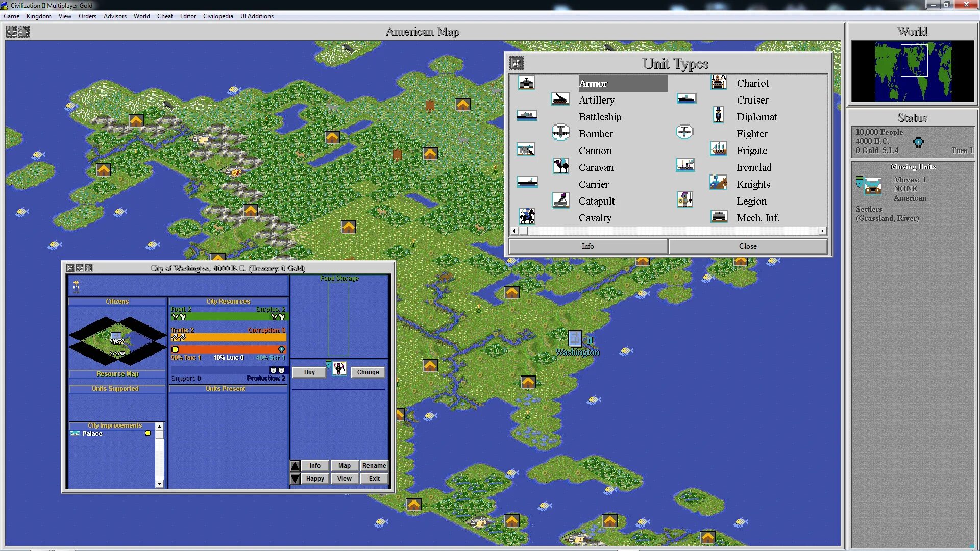Image resolution: width=980 pixels, height=551 pixels.
Task: Click the city resource map tile view
Action: coord(117,340)
